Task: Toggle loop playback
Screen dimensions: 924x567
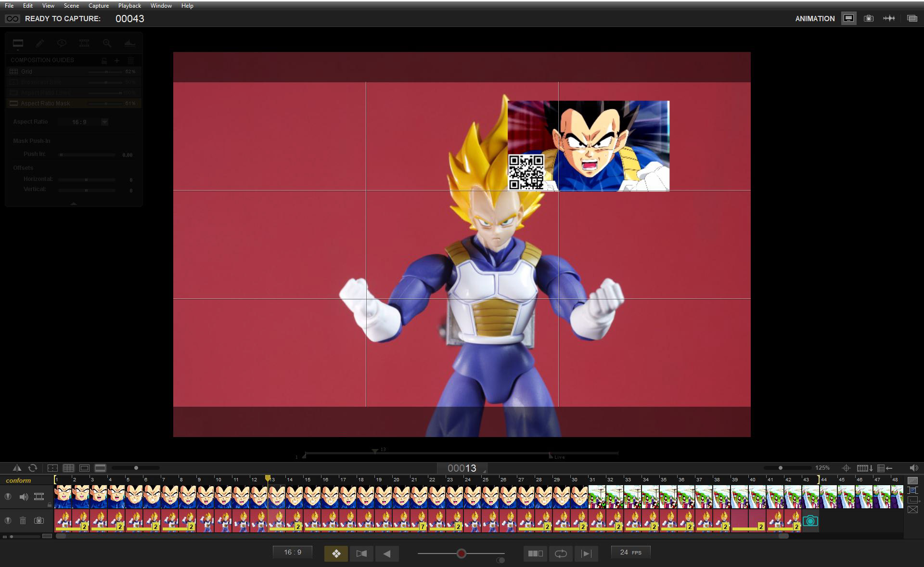Action: pyautogui.click(x=561, y=554)
